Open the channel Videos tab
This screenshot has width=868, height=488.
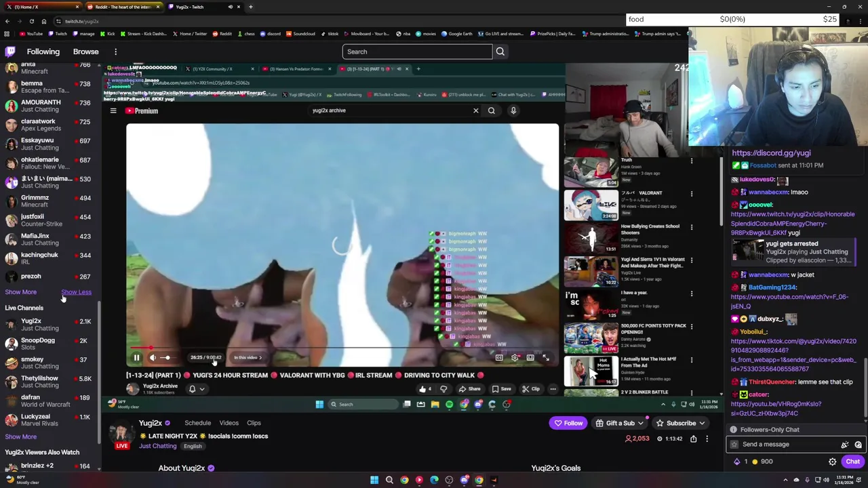click(x=229, y=423)
